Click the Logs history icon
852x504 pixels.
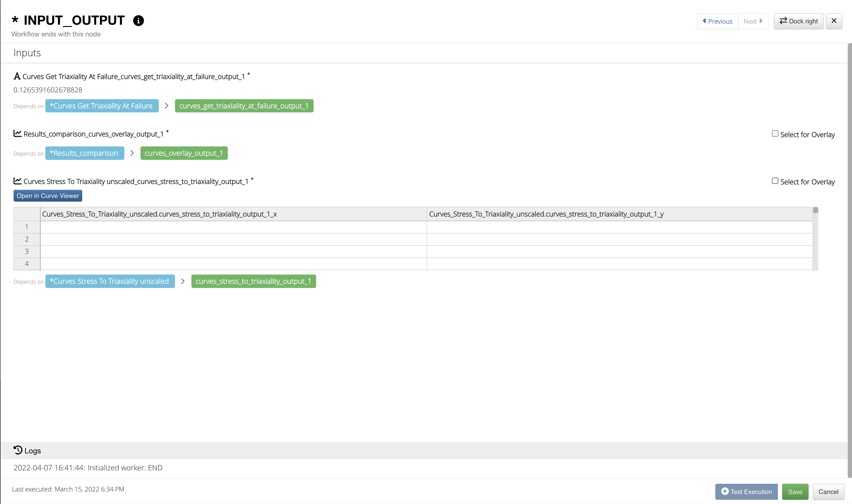coord(18,450)
